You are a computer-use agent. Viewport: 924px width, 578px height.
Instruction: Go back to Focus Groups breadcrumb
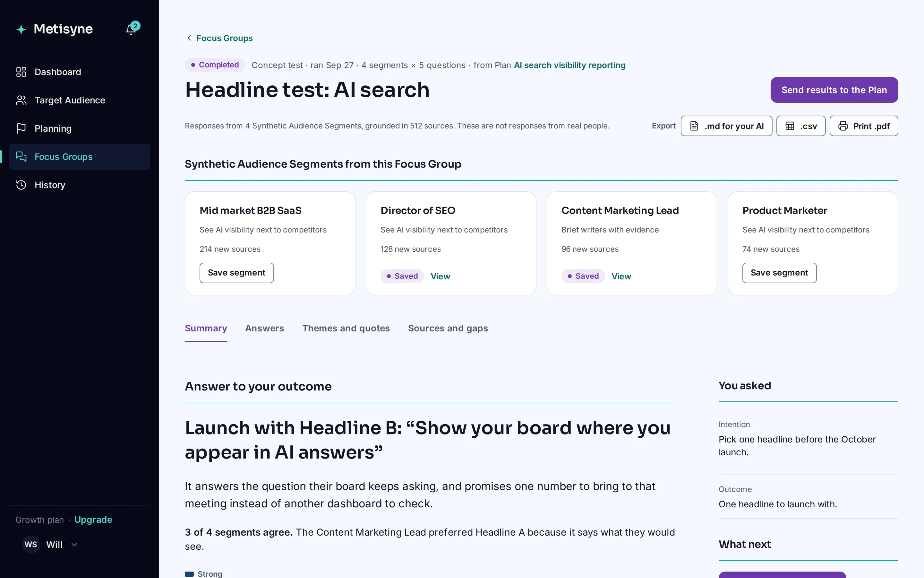[x=225, y=38]
